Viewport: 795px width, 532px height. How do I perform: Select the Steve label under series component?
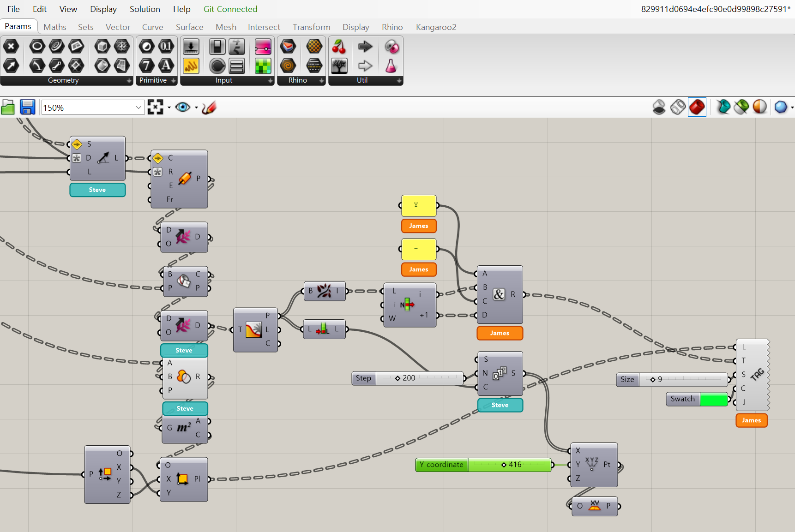pos(500,405)
